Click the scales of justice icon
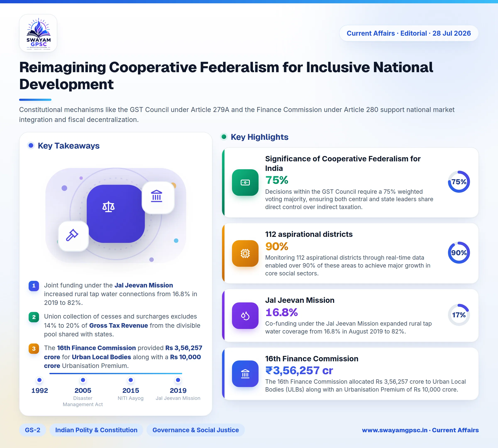The image size is (498, 448). tap(108, 207)
